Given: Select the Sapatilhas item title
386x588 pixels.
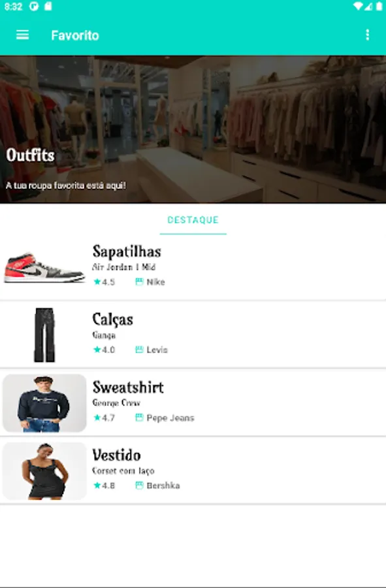Looking at the screenshot, I should tap(127, 252).
